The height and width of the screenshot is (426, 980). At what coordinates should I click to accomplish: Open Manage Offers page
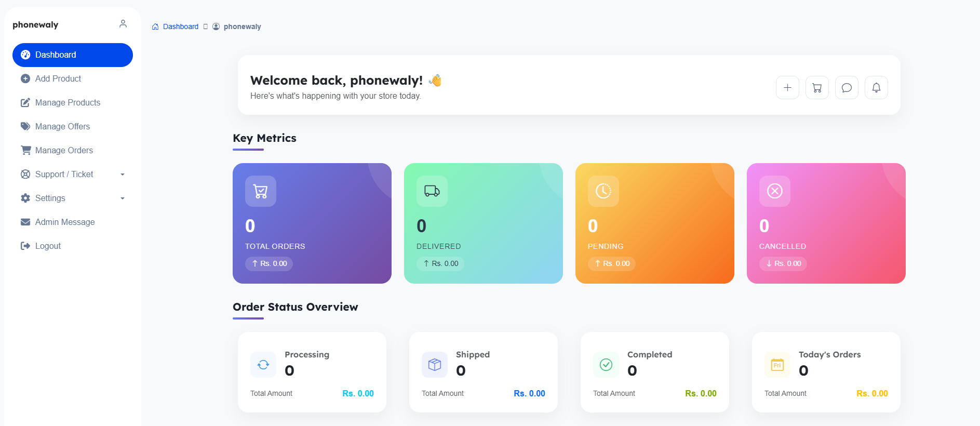[x=73, y=127]
